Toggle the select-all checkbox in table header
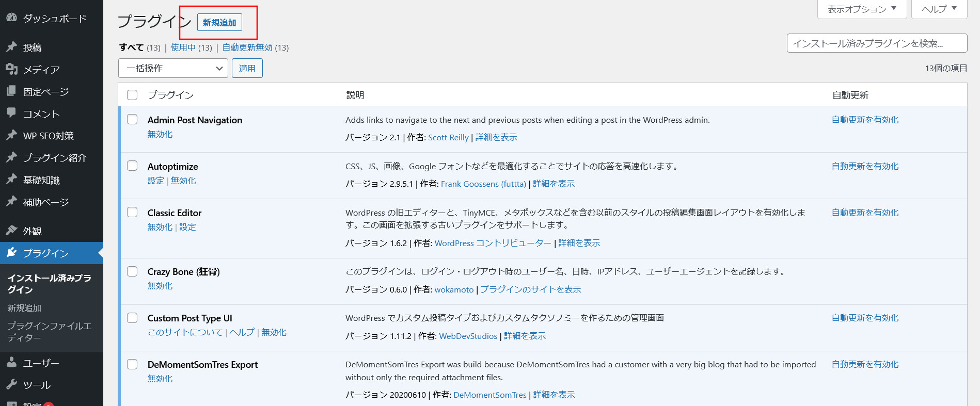Image resolution: width=980 pixels, height=406 pixels. (x=132, y=95)
